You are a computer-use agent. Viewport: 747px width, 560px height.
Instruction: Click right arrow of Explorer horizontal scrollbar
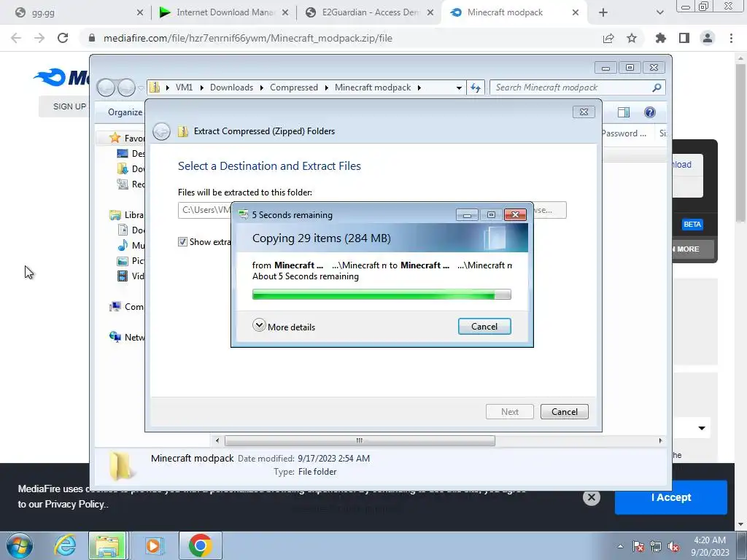tap(660, 440)
